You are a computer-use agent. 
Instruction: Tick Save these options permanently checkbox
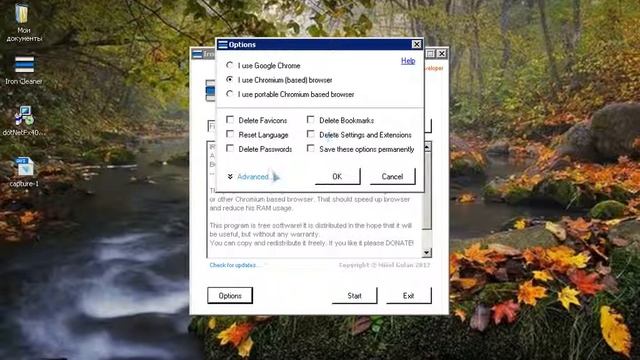click(x=311, y=149)
